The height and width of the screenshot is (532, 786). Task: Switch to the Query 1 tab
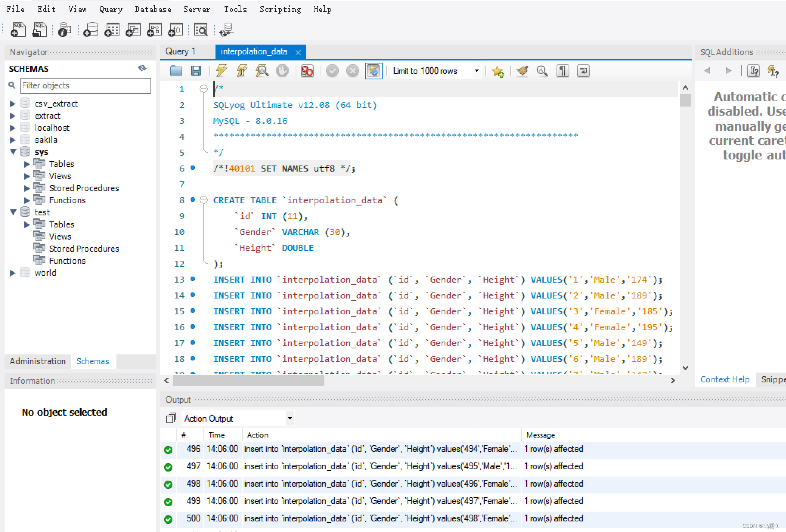click(x=180, y=51)
